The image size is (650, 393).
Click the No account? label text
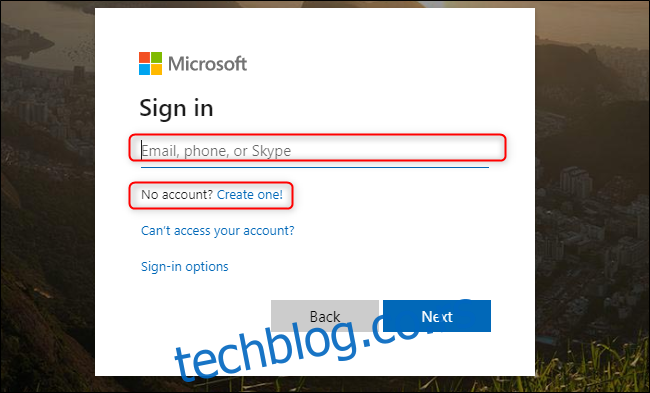pyautogui.click(x=177, y=194)
